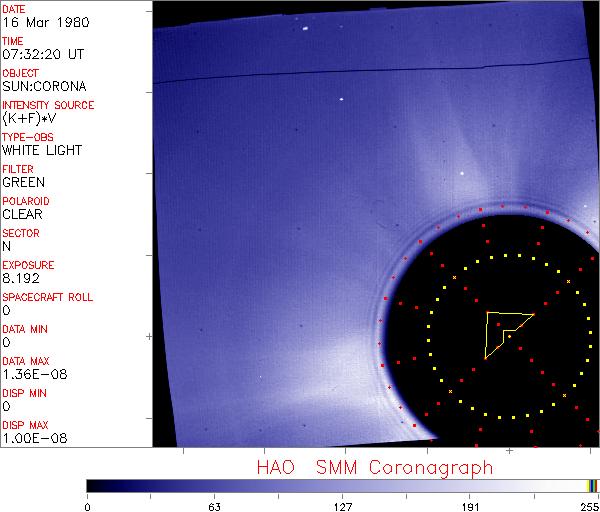This screenshot has height=512, width=600.
Task: Click the color bar's 63 tick label
Action: (214, 506)
